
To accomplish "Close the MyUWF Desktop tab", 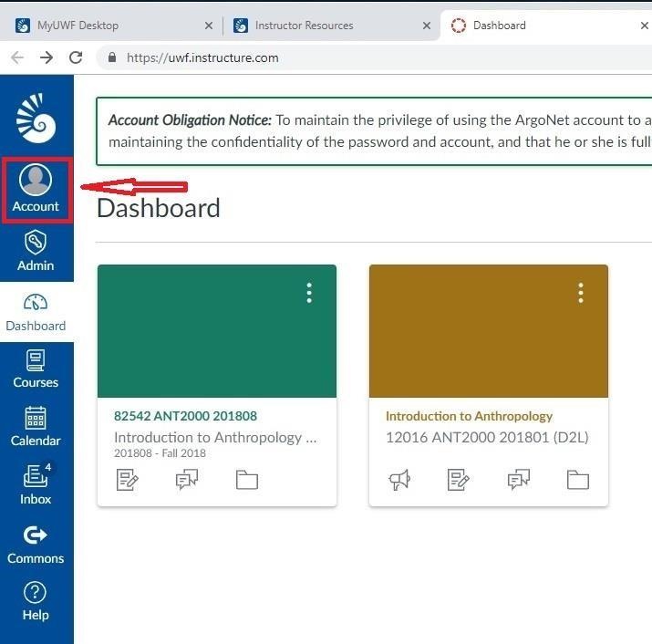I will pyautogui.click(x=209, y=26).
